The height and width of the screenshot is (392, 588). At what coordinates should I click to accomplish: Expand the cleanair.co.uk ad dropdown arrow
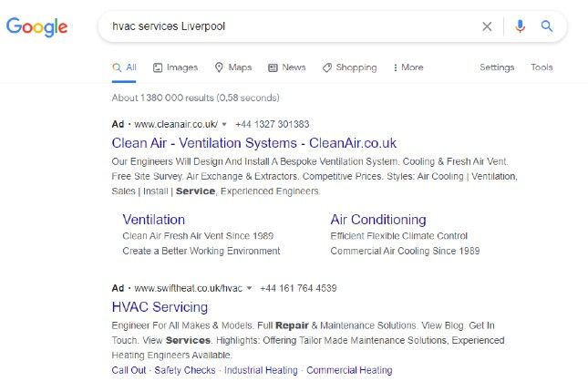pyautogui.click(x=224, y=124)
